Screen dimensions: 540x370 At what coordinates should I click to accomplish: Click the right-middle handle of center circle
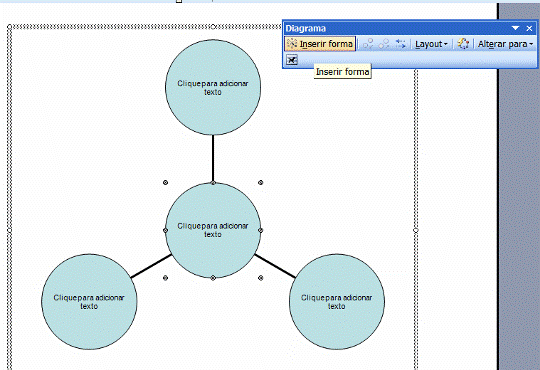coord(260,230)
